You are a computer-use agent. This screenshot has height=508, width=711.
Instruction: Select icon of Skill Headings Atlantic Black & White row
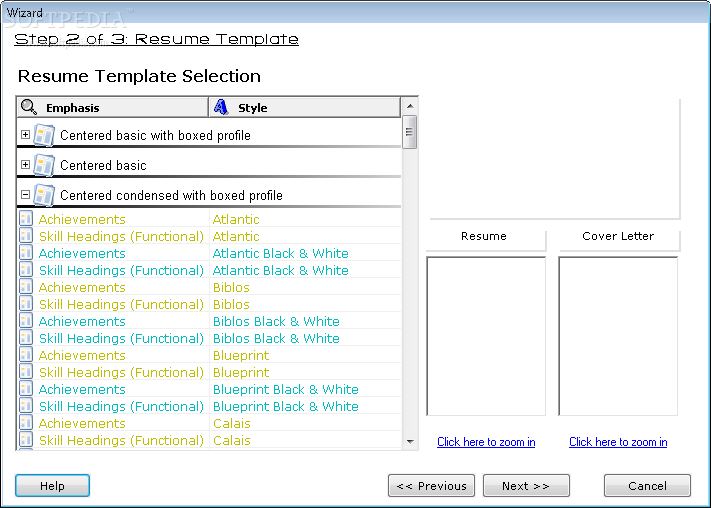[26, 270]
